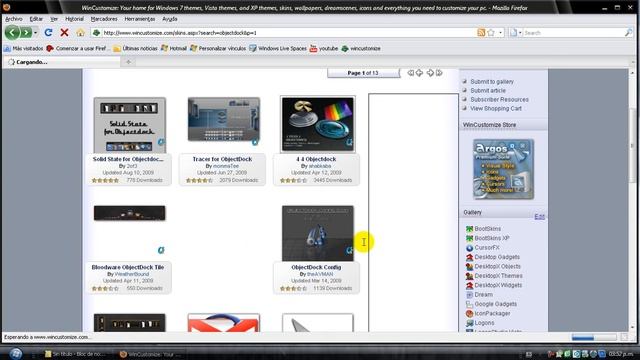Click Submit article link
This screenshot has height=360, width=640.
488,91
